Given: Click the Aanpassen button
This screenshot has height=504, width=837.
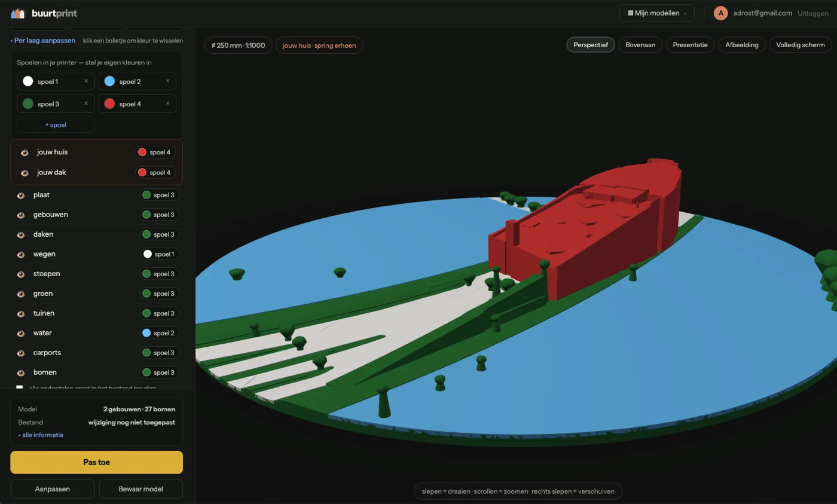Looking at the screenshot, I should [x=53, y=488].
